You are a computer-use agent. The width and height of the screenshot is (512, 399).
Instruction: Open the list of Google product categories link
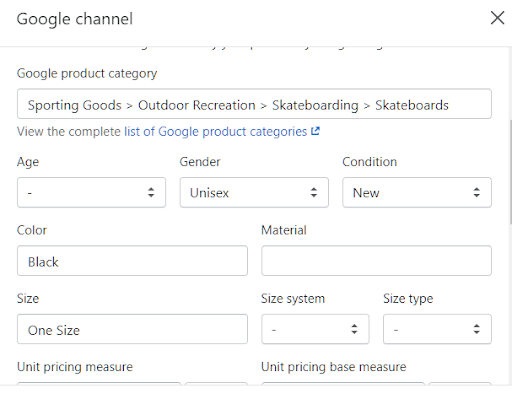(215, 132)
